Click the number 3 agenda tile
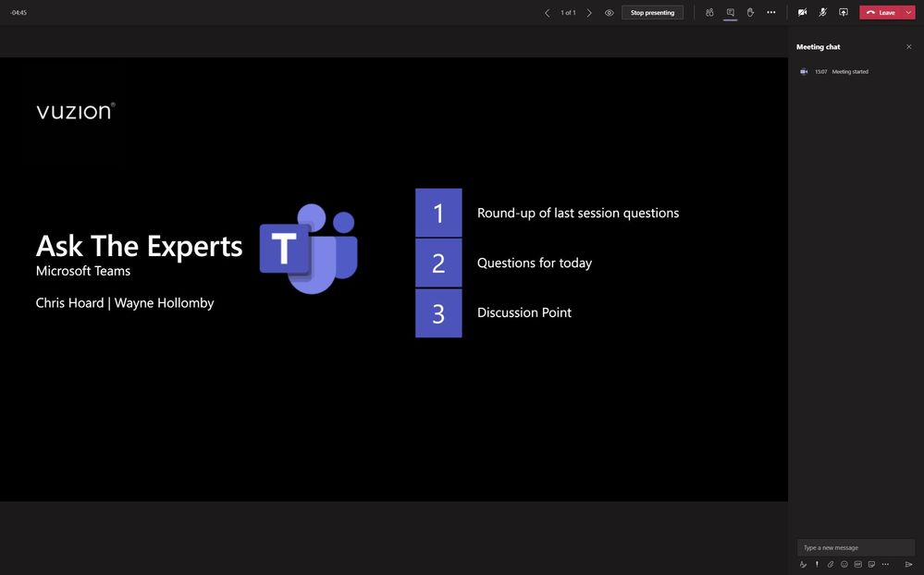This screenshot has width=924, height=575. (x=438, y=312)
